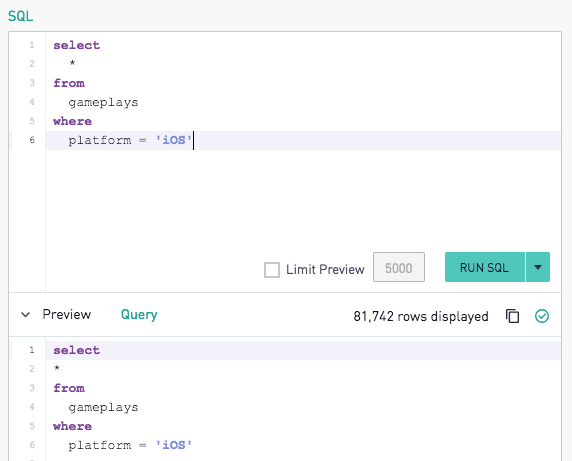Click the asterisk on editor line 2
572x461 pixels.
click(72, 63)
